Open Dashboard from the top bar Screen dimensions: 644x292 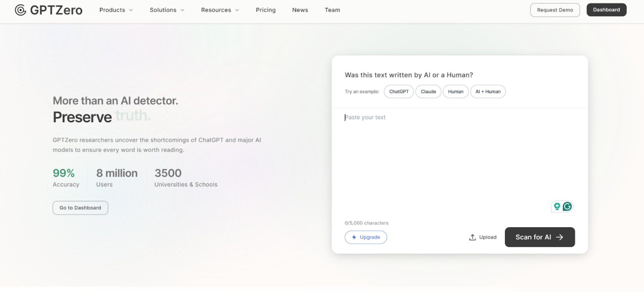click(x=606, y=10)
